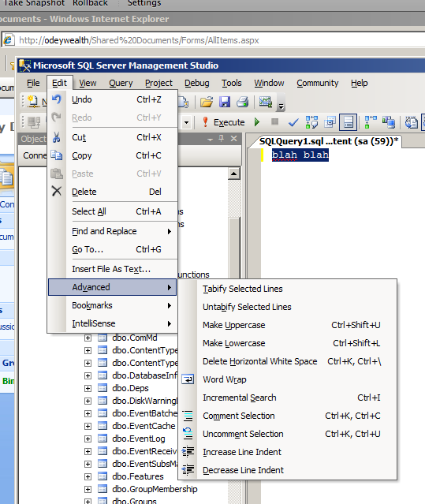
Task: Click Display Estimated Execution Plan icon
Action: click(311, 122)
